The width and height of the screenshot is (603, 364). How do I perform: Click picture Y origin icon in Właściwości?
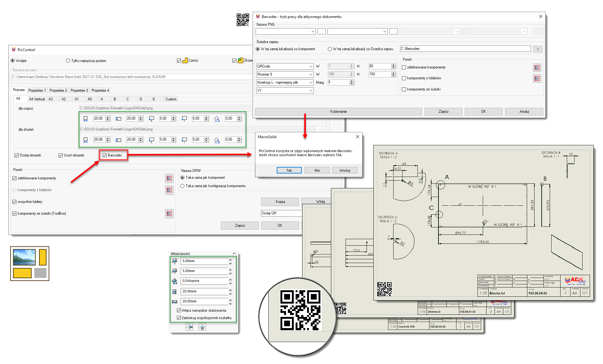coord(174,271)
